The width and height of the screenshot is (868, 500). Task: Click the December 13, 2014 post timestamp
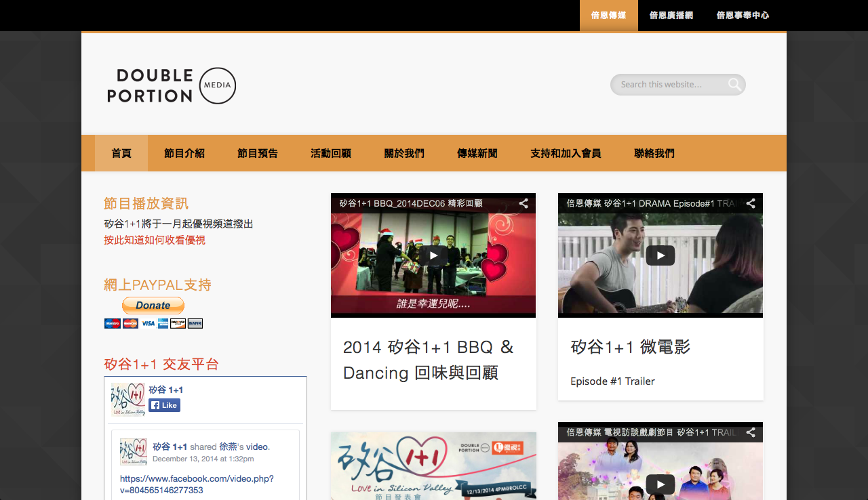point(203,459)
